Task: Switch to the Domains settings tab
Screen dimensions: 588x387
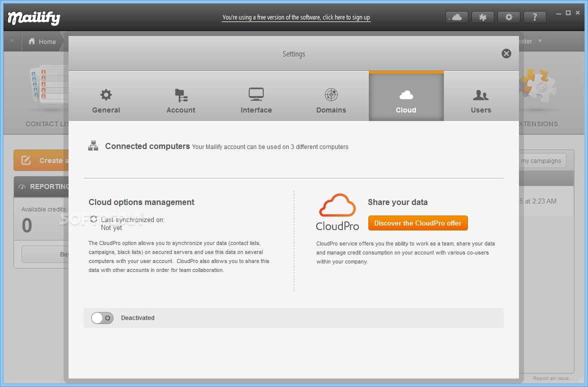Action: 331,96
